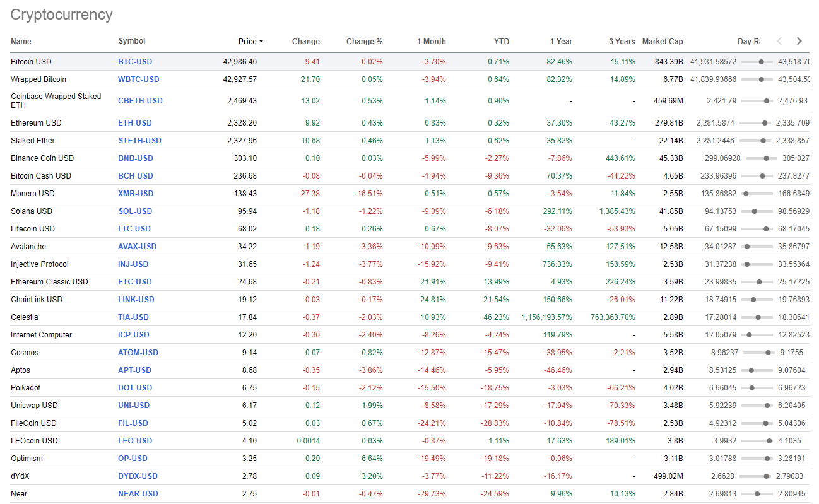Click the Bitcoin USD day range slider

[x=757, y=62]
